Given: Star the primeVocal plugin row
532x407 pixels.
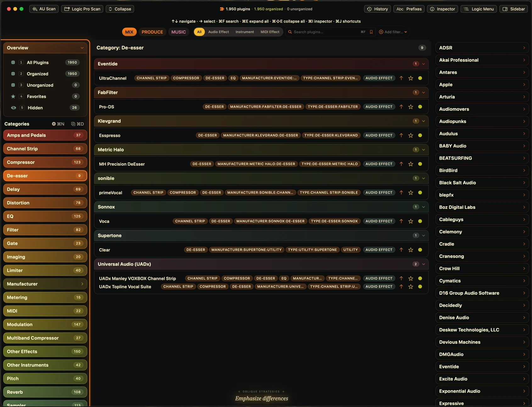Looking at the screenshot, I should click(411, 193).
